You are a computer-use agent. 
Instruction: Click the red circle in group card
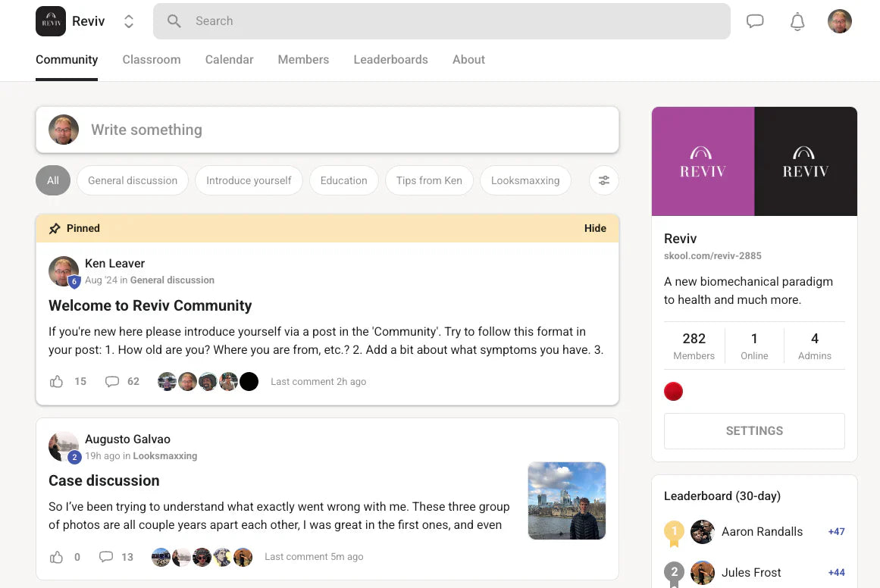(673, 392)
